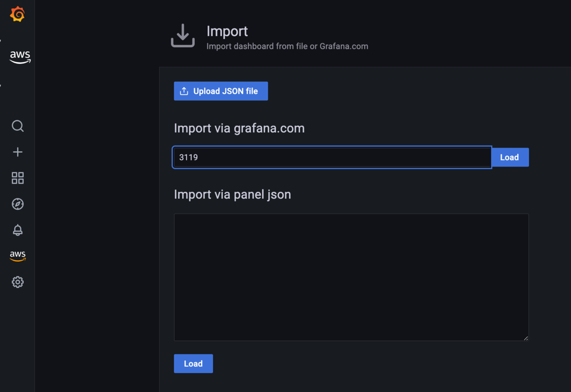Open the Configuration gear icon

click(18, 282)
